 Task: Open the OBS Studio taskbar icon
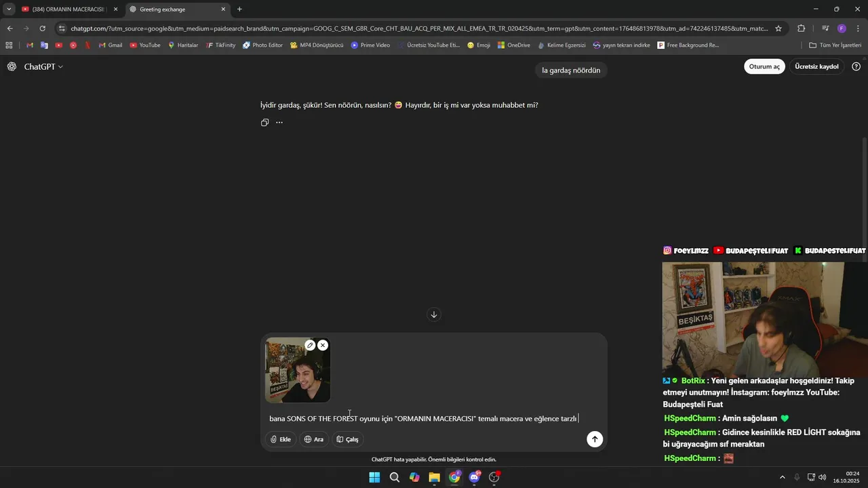click(494, 477)
